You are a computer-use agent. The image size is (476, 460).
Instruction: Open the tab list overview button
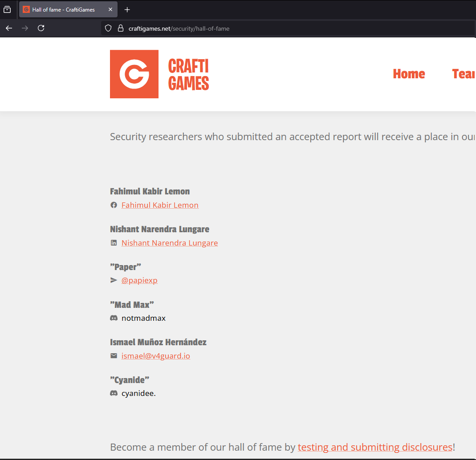(7, 9)
